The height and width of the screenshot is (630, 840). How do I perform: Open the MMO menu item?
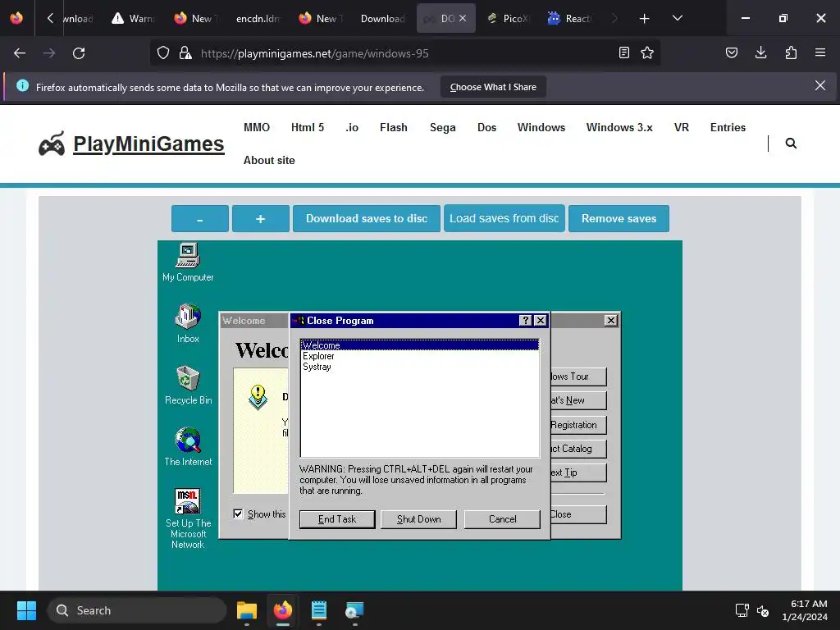[x=257, y=127]
